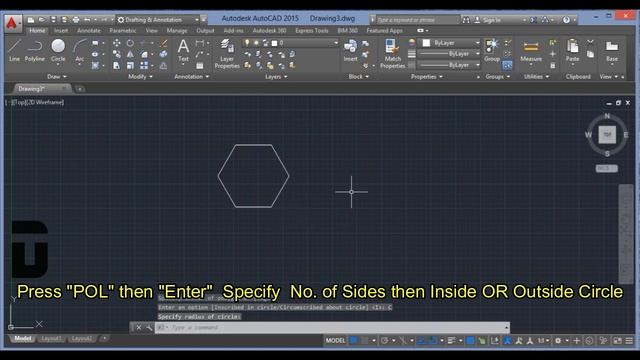Toggle group selection on in Groups panel
Viewport: 640px width, 360px height.
[x=507, y=65]
